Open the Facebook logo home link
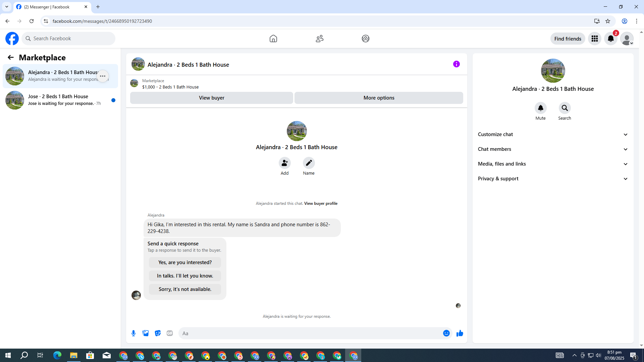Viewport: 644px width, 362px height. (12, 39)
